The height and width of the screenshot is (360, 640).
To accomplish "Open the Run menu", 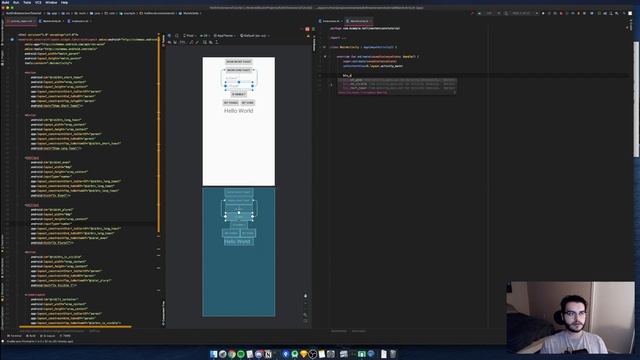I will point(16,2).
